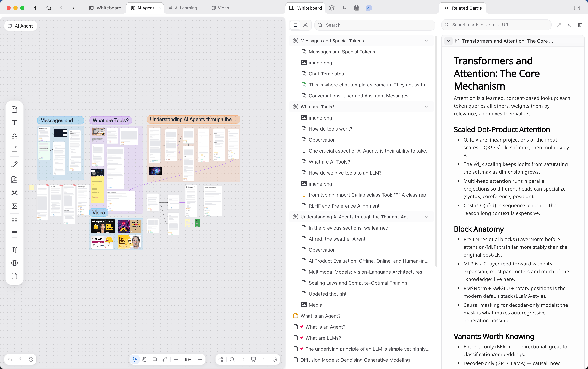Screen dimensions: 588x369
Task: Close the AI Agent tab
Action: click(159, 8)
